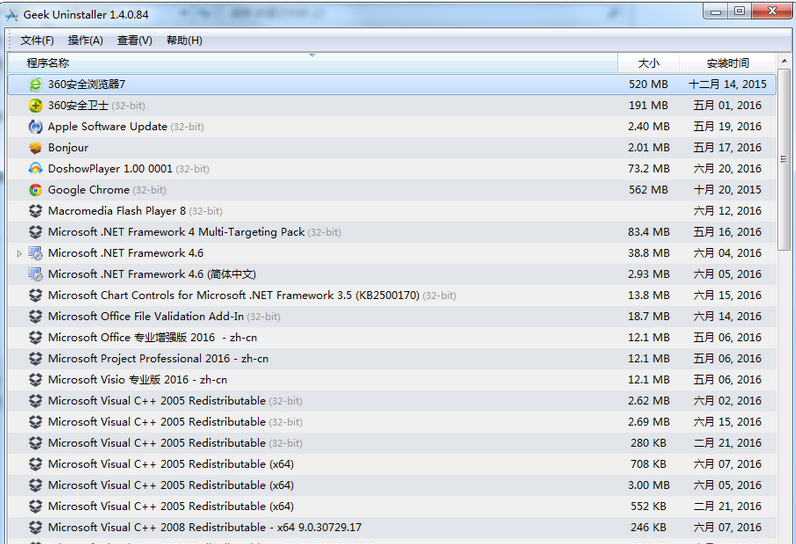The image size is (796, 544).
Task: Click the Microsoft Office 专业增强版 2016 icon
Action: click(36, 337)
